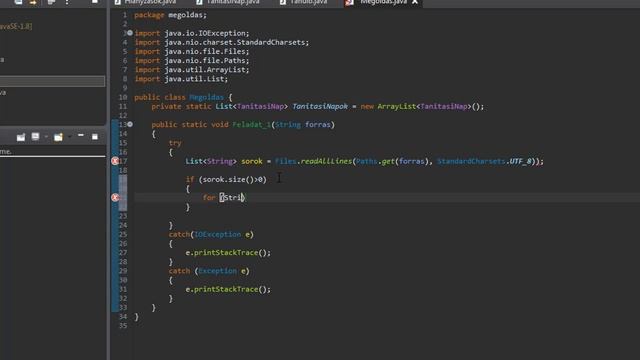Open the open console dropdown arrow
640x360 pixels.
click(x=69, y=137)
